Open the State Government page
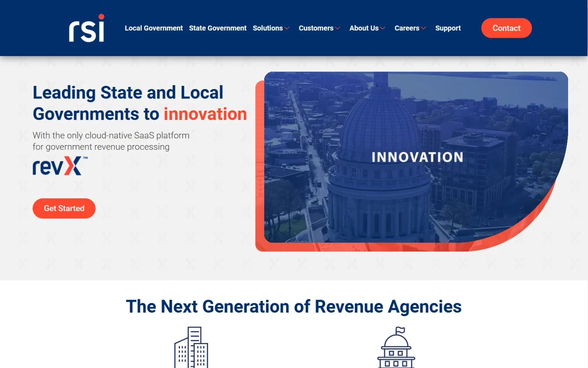588x368 pixels. tap(218, 28)
